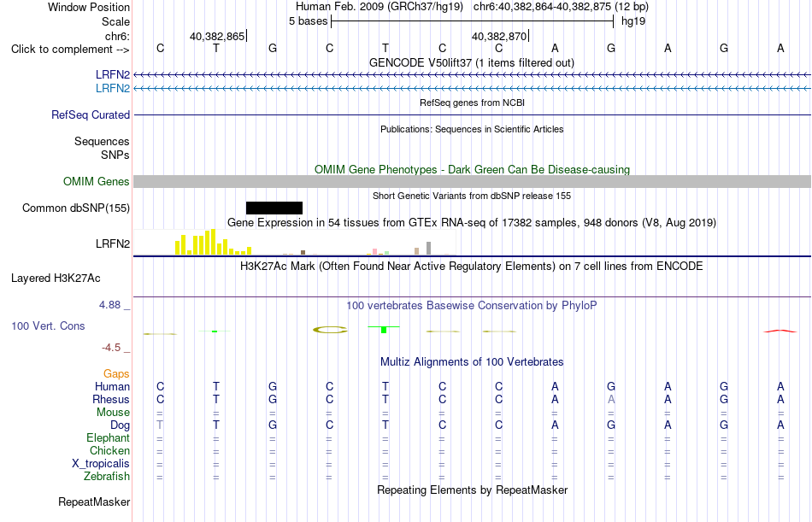Click the RefSeq Curated track label
Image resolution: width=812 pixels, height=522 pixels.
click(x=91, y=115)
